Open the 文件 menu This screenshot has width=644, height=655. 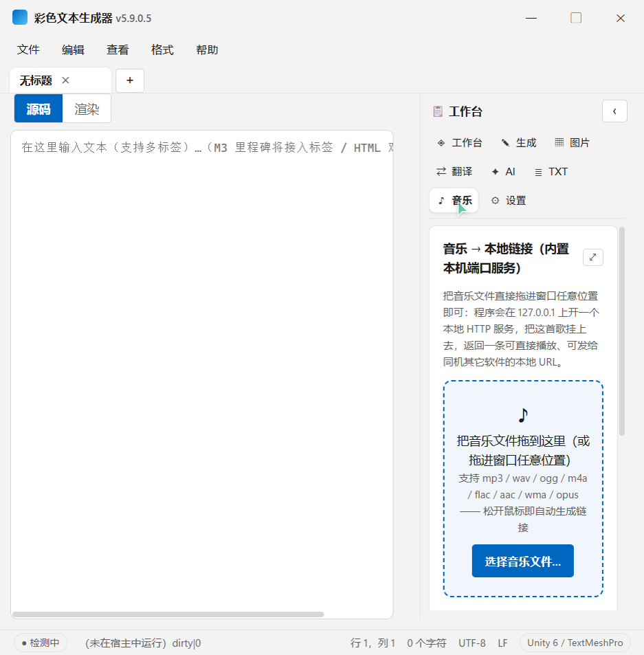point(28,49)
